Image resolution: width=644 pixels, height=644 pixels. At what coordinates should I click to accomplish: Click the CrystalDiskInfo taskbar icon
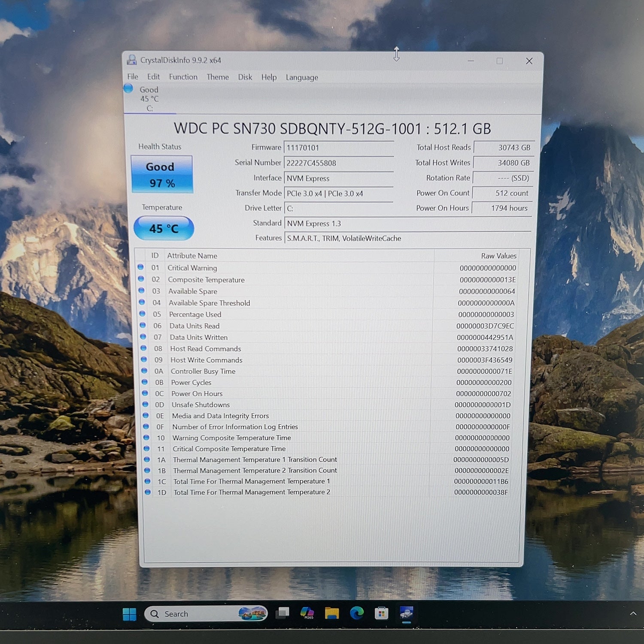point(406,613)
